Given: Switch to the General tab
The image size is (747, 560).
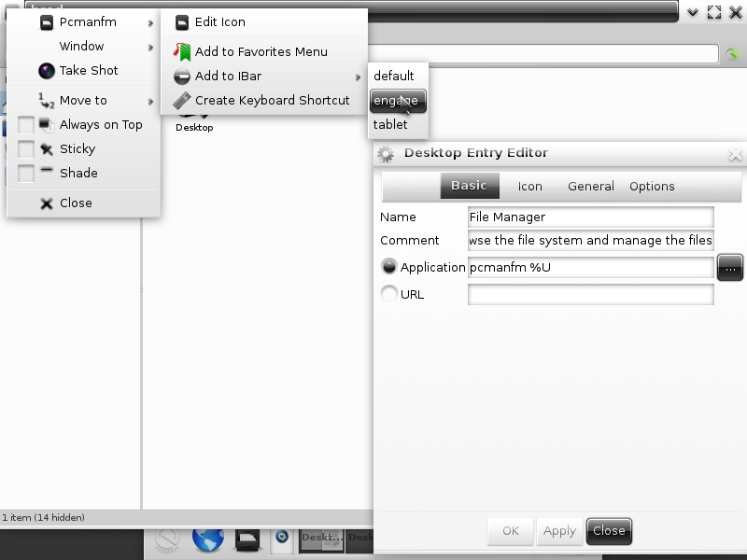Looking at the screenshot, I should [x=591, y=186].
